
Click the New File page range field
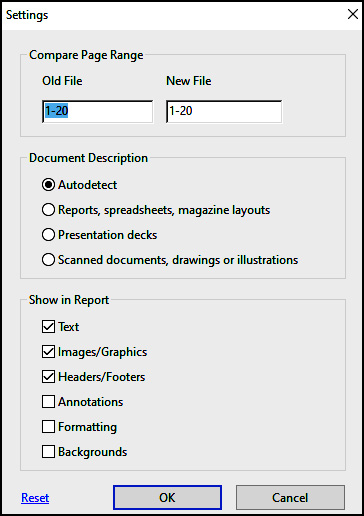click(x=224, y=112)
